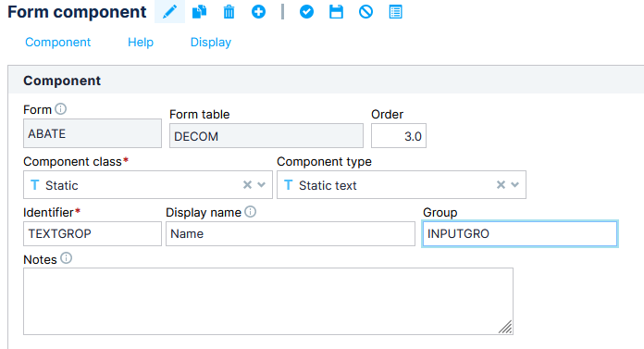The height and width of the screenshot is (349, 644).
Task: Click the cancel circle-slash icon
Action: click(x=365, y=12)
